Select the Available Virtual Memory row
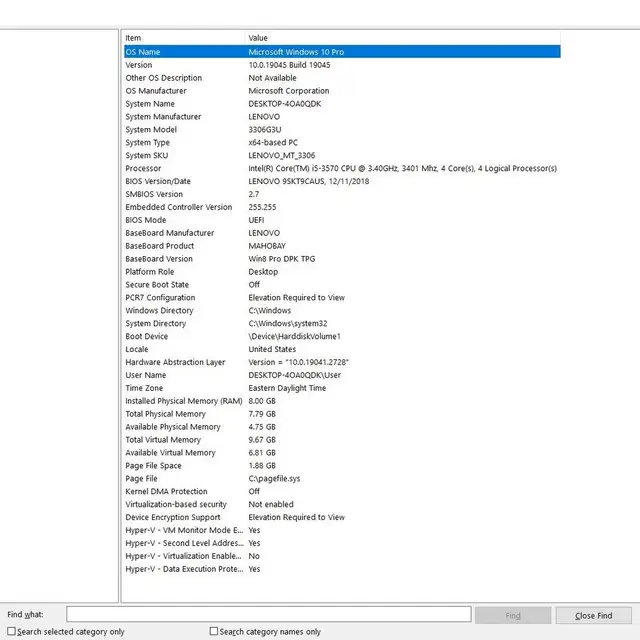640x640 pixels. [x=342, y=453]
